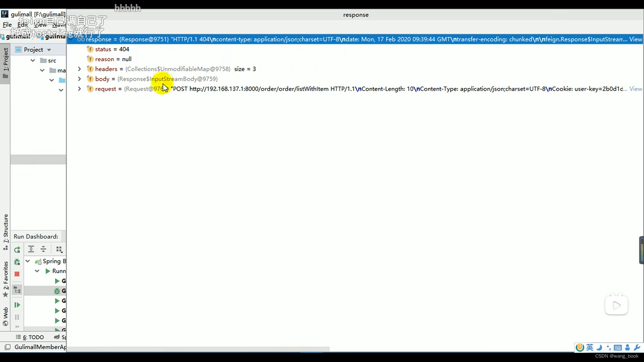Toggle the moon half-width mode icon
This screenshot has width=644, height=362.
click(x=599, y=348)
